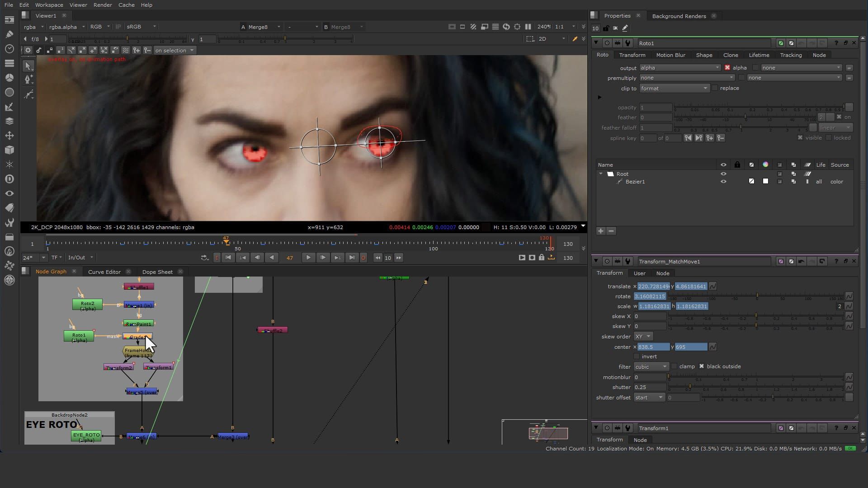Screen dimensions: 868x488
Task: Jump to next spline key icon
Action: pos(699,138)
